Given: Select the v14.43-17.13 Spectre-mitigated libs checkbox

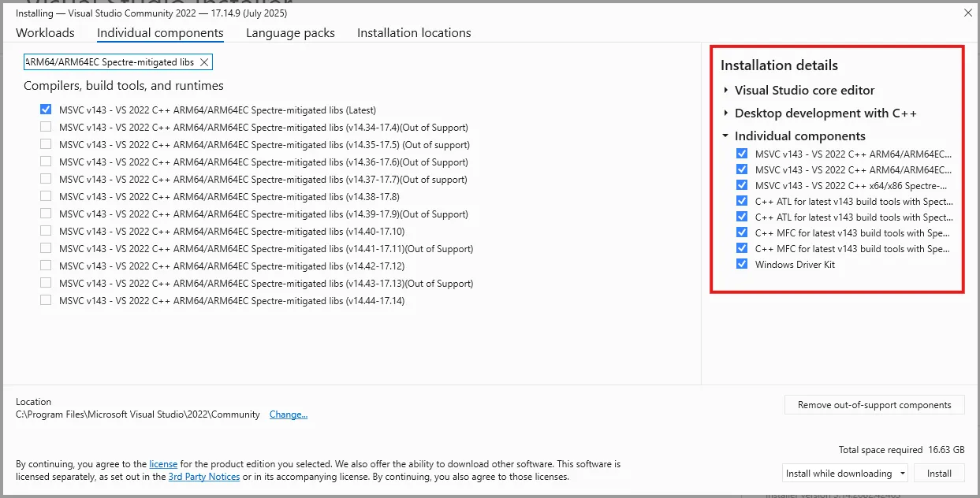Looking at the screenshot, I should coord(46,284).
